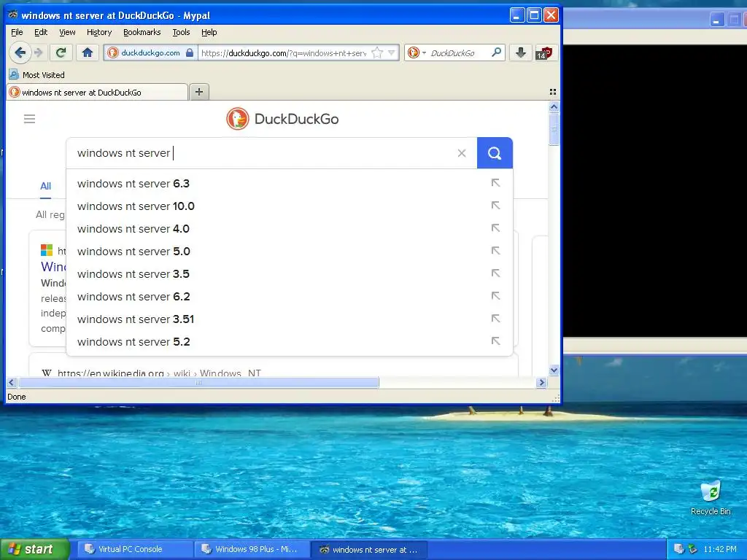Open the Windows Start button
The image size is (747, 560).
pos(34,549)
